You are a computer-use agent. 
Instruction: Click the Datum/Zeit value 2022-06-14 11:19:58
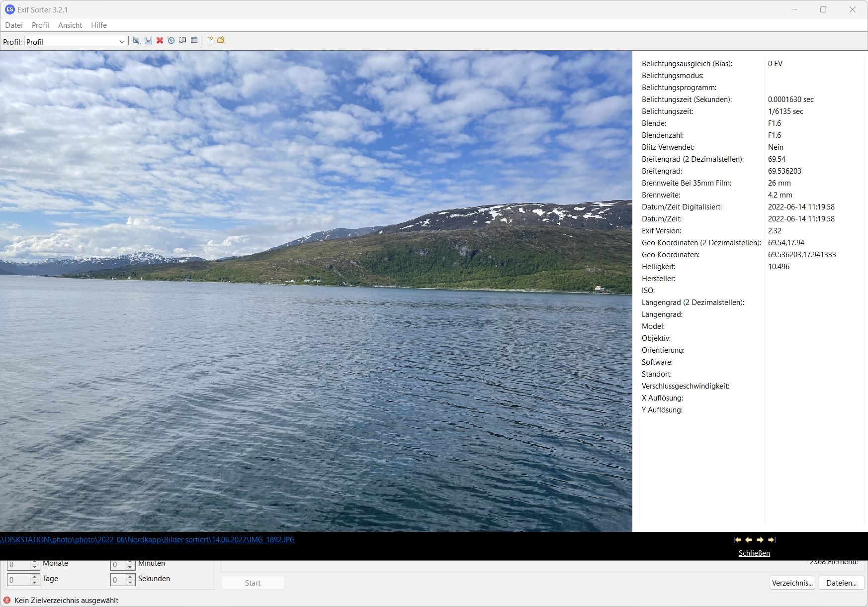[x=801, y=219]
